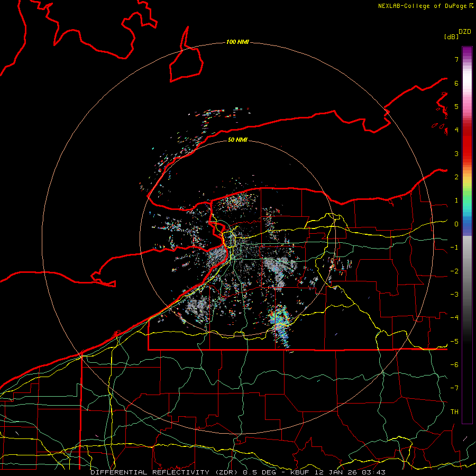The image size is (476, 476).
Task: Click the -1 dB tick label
Action: 454,248
